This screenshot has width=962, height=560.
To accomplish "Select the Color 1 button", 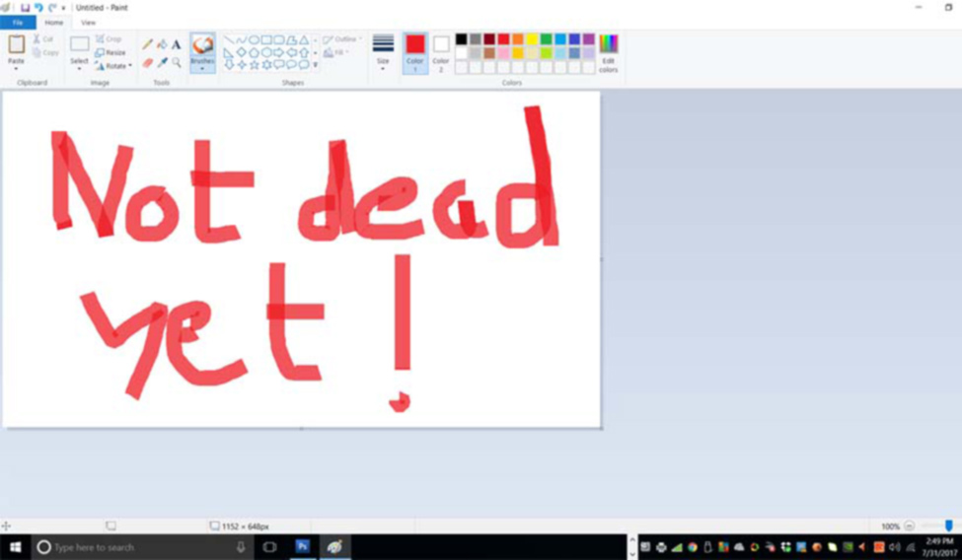I will 415,53.
